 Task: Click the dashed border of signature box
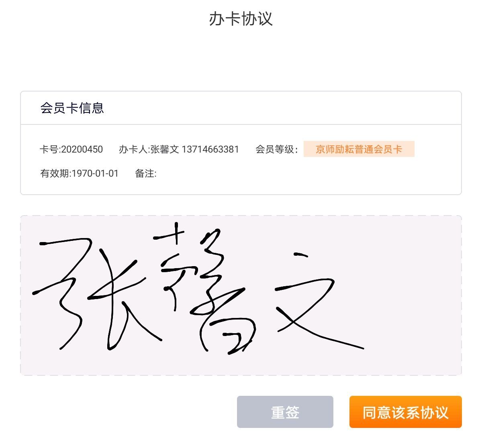(241, 216)
